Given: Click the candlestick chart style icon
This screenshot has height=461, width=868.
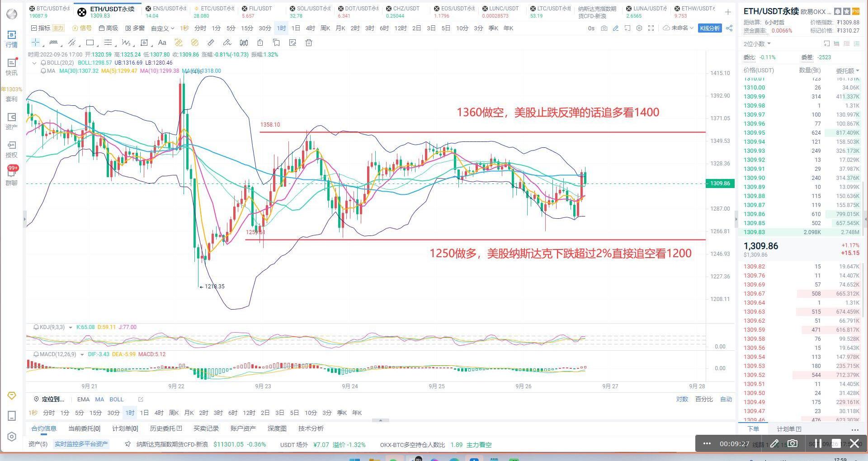Looking at the screenshot, I should click(x=244, y=42).
